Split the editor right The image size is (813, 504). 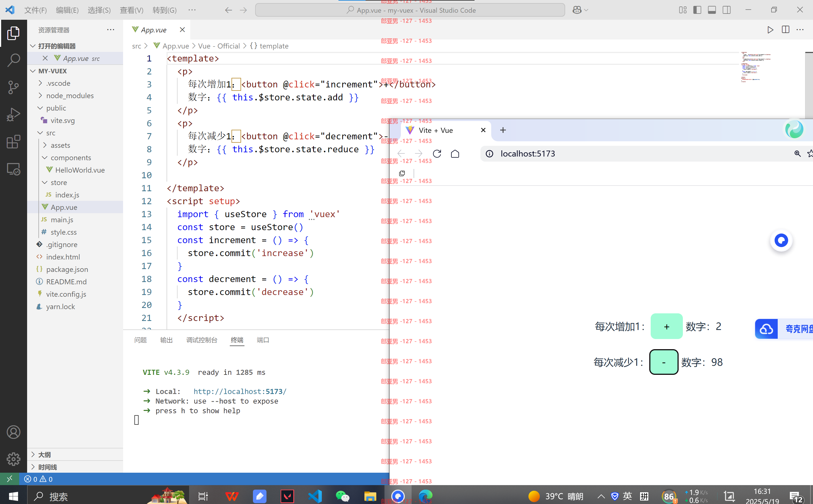coord(785,30)
